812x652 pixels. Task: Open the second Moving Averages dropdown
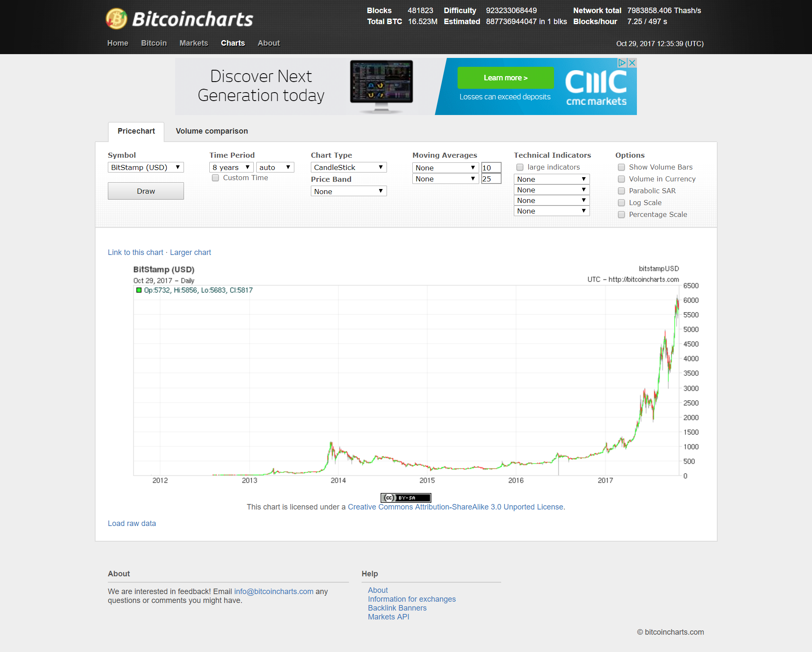pyautogui.click(x=445, y=179)
